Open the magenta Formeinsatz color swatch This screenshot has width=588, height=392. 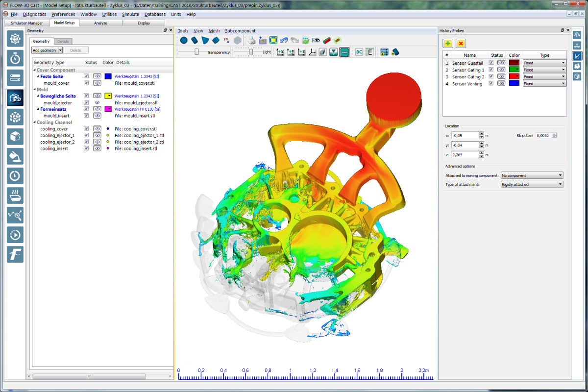pos(108,109)
